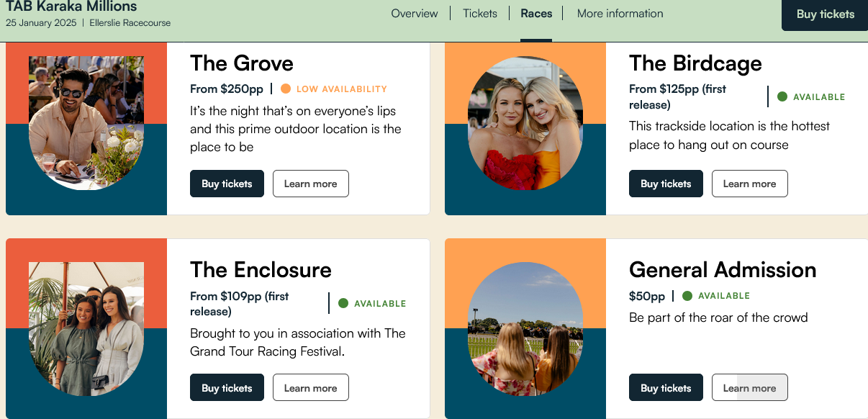The image size is (868, 419).
Task: Click the orange Low Availability status dot
Action: (x=286, y=89)
